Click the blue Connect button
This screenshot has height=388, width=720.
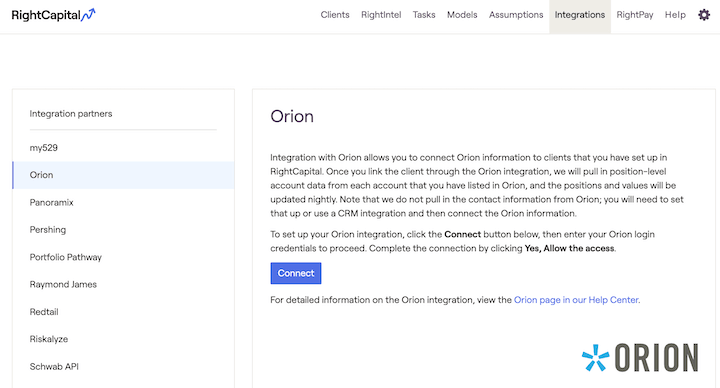tap(296, 273)
